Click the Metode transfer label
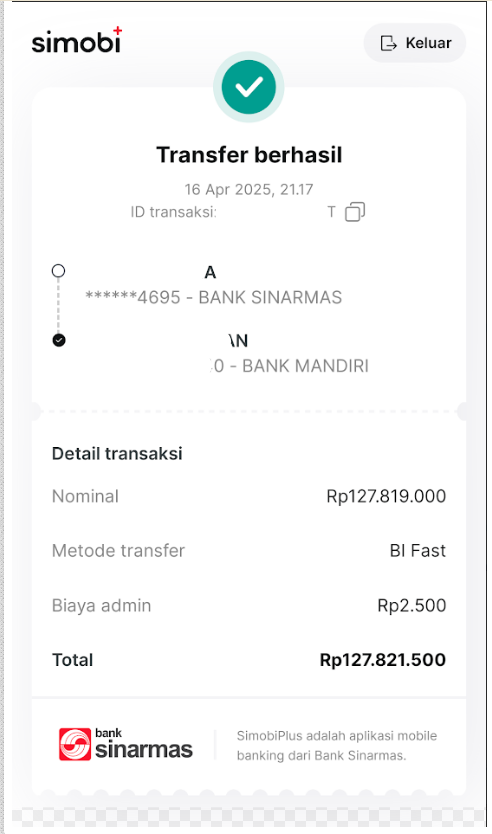The image size is (492, 834). pos(118,551)
